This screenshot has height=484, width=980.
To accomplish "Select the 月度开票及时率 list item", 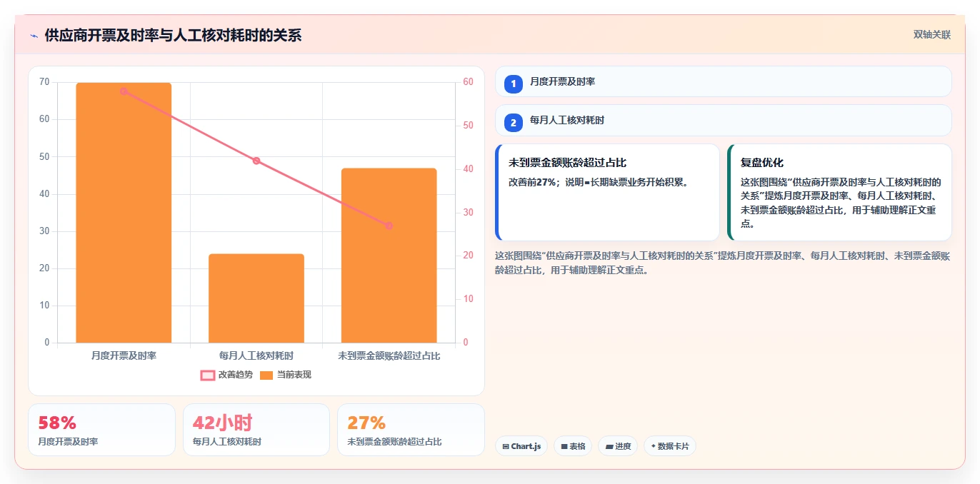I will (x=723, y=81).
